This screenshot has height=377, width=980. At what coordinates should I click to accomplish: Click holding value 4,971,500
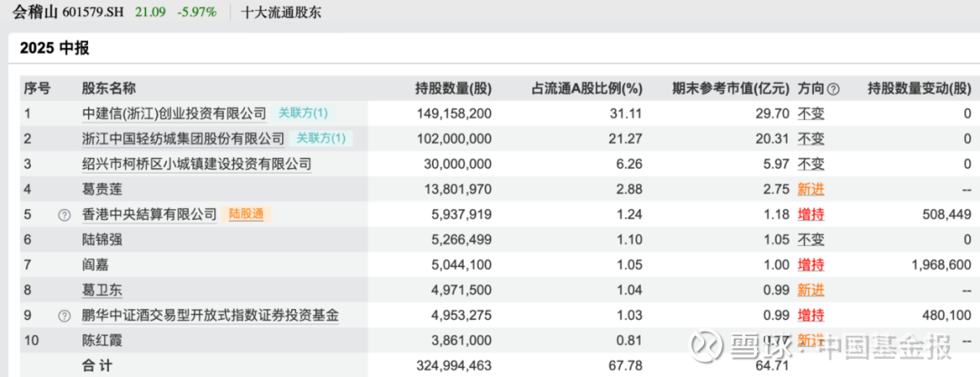click(462, 290)
